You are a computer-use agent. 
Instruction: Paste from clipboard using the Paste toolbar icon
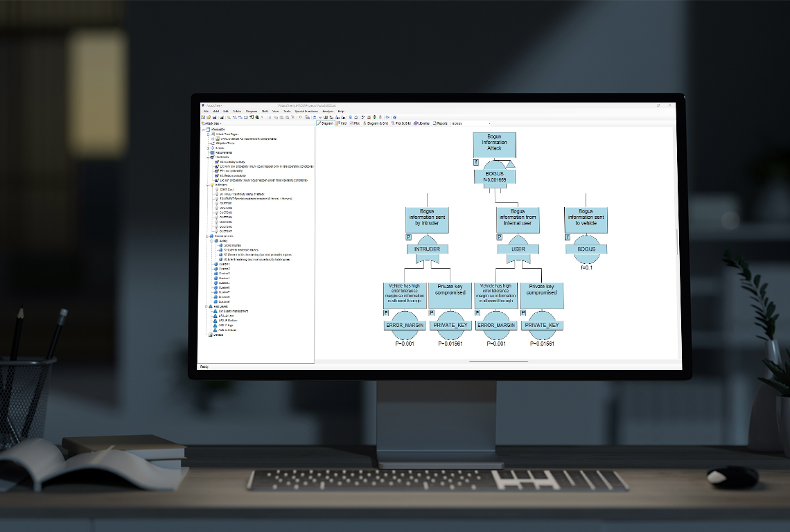click(x=281, y=117)
